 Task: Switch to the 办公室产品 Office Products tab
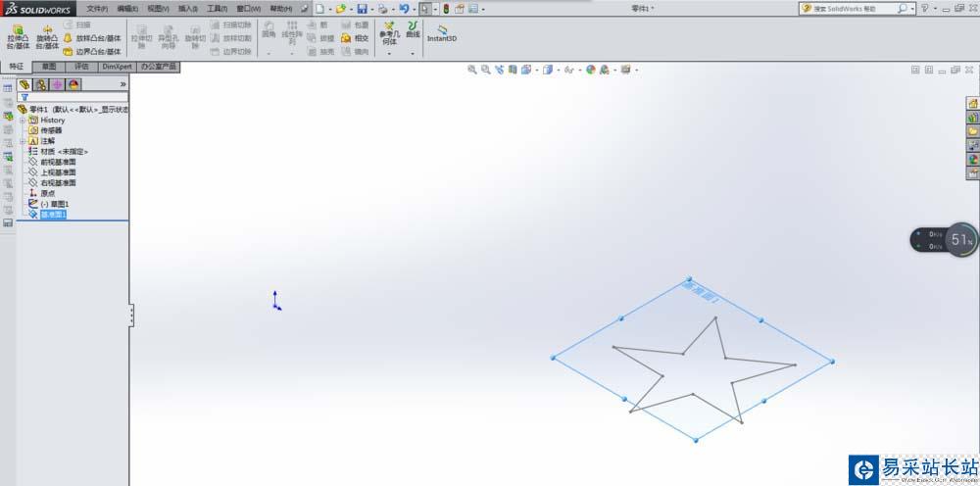tap(159, 67)
